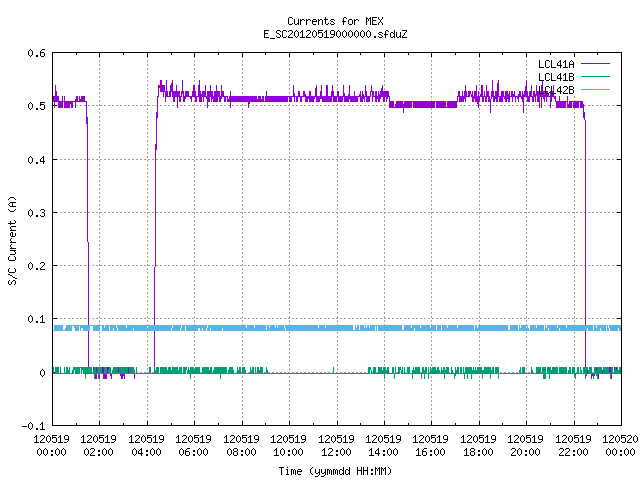Click the chart title "Currents for MEX"
Viewport: 640px width, 480px height.
click(x=335, y=21)
